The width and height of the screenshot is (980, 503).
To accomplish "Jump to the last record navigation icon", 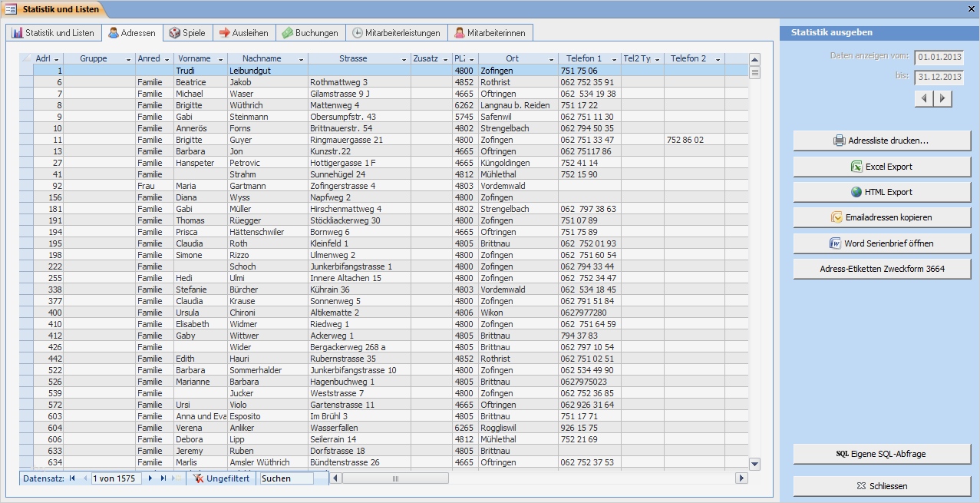I will (x=164, y=477).
